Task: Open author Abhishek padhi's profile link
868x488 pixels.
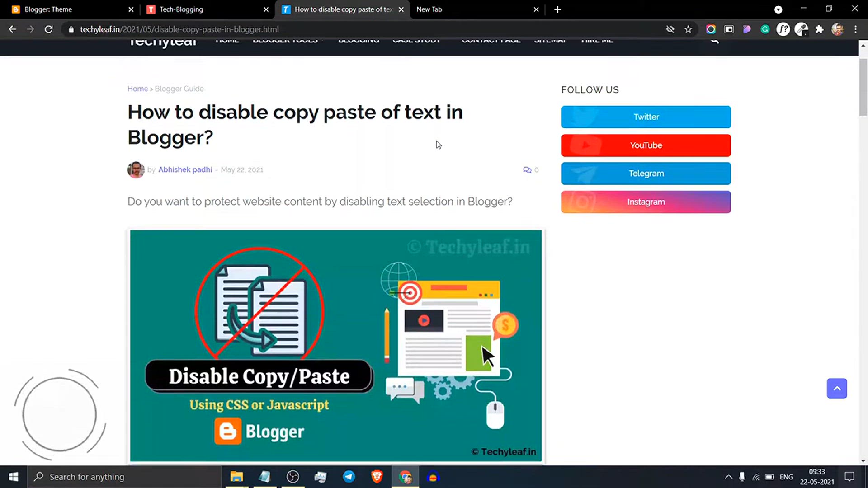Action: coord(185,169)
